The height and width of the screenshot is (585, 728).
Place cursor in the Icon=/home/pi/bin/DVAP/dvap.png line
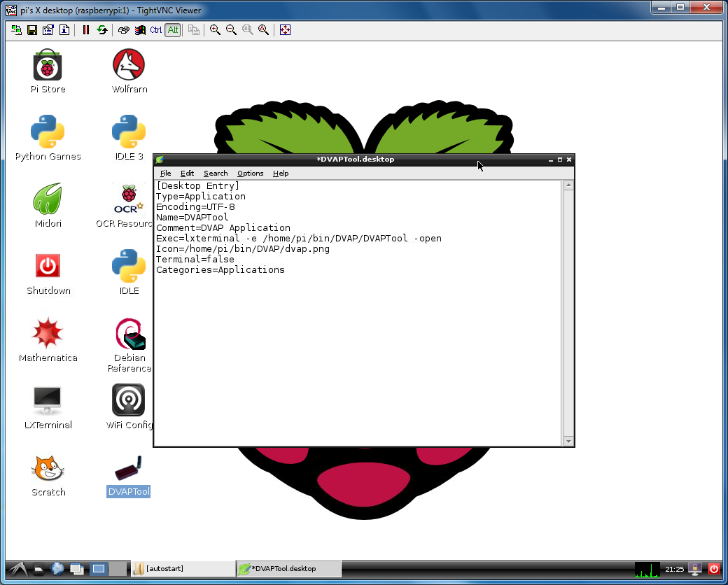[x=243, y=249]
